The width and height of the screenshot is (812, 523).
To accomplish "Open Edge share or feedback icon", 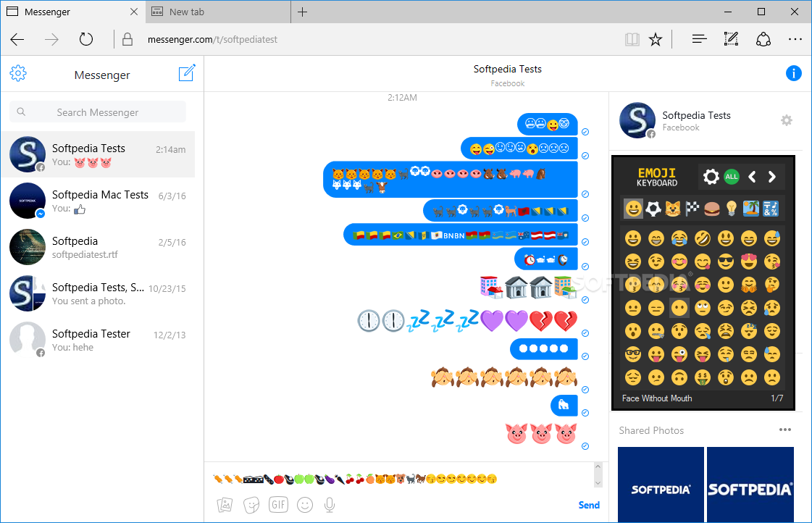I will pos(763,39).
